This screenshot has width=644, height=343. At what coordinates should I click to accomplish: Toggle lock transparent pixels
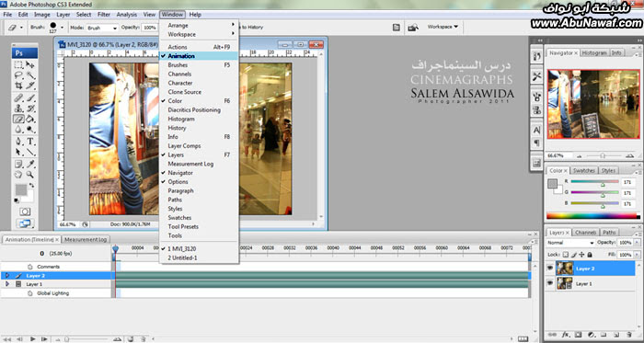coord(566,255)
